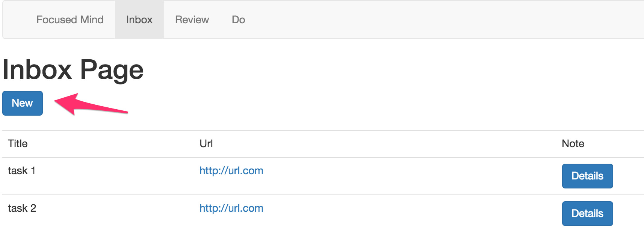Follow the task 1 url.com link
Screen dimensions: 644x232
click(231, 171)
